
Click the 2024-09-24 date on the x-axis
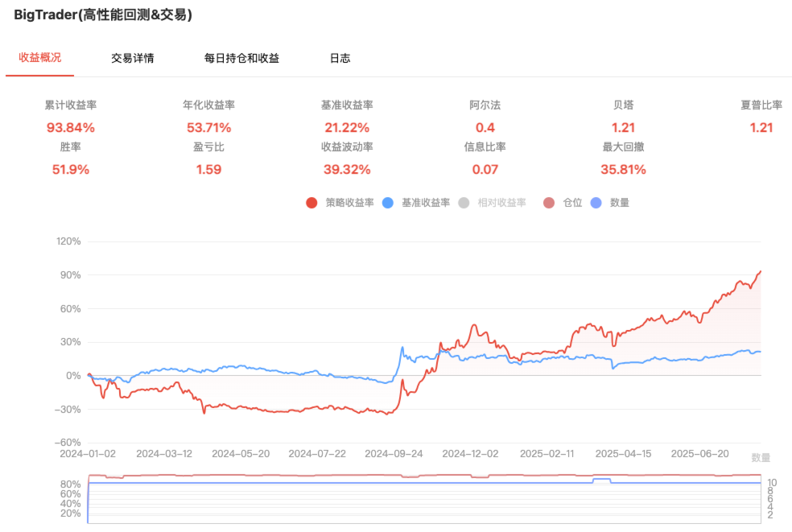[394, 454]
